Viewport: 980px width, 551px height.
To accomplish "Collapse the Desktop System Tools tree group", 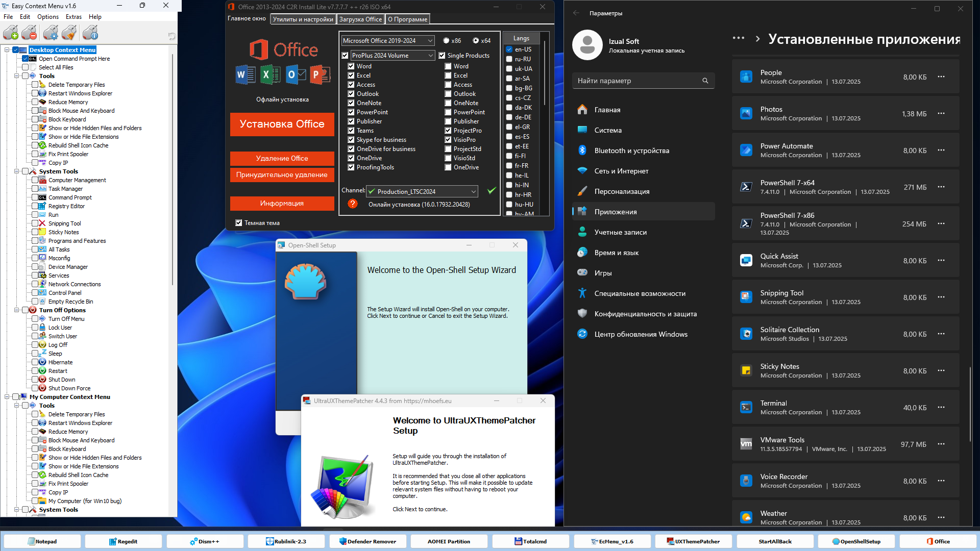I will pos(16,171).
